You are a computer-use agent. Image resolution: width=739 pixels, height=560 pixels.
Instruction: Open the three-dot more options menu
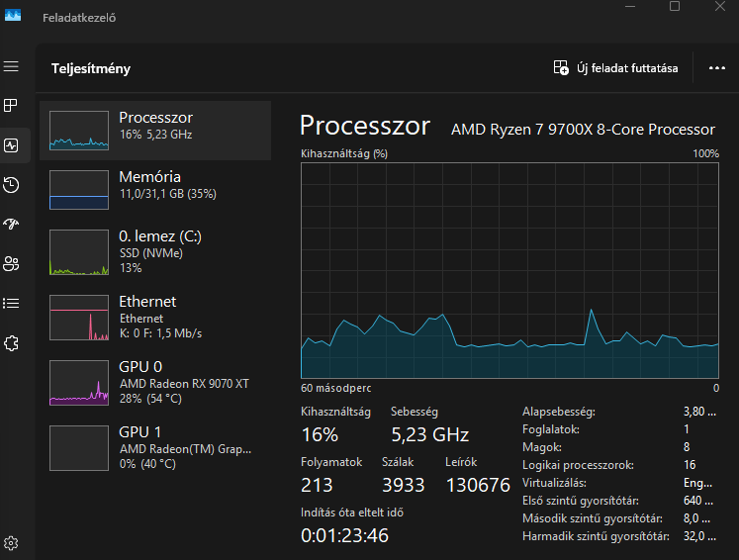pyautogui.click(x=717, y=68)
